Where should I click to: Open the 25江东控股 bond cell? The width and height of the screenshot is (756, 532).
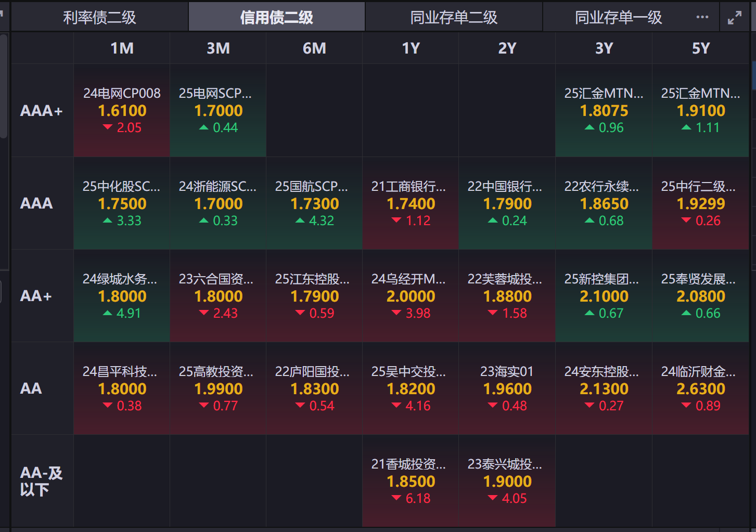pyautogui.click(x=314, y=296)
